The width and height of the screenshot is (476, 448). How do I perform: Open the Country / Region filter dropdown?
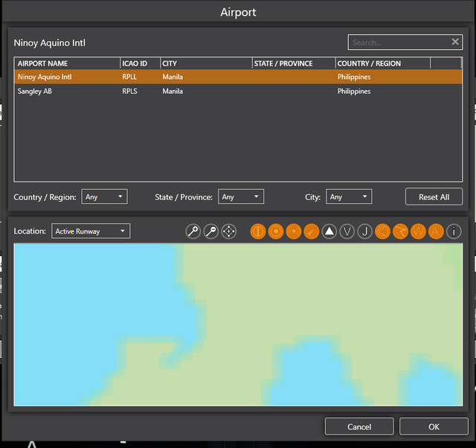[x=104, y=196]
